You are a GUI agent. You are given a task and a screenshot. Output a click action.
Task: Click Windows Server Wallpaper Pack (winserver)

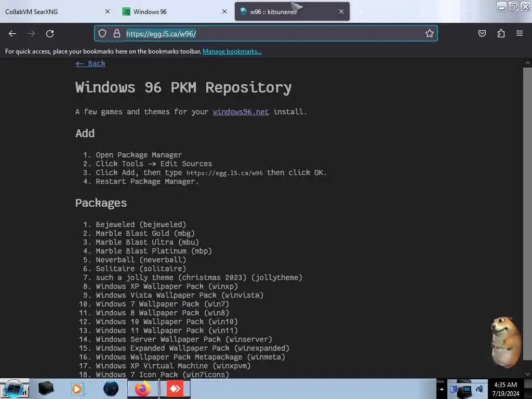coord(184,339)
